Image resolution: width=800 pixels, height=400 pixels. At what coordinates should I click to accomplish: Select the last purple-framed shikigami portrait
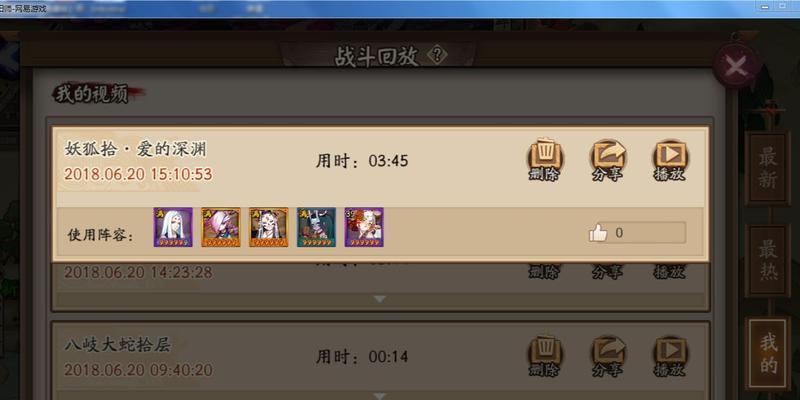coord(364,227)
